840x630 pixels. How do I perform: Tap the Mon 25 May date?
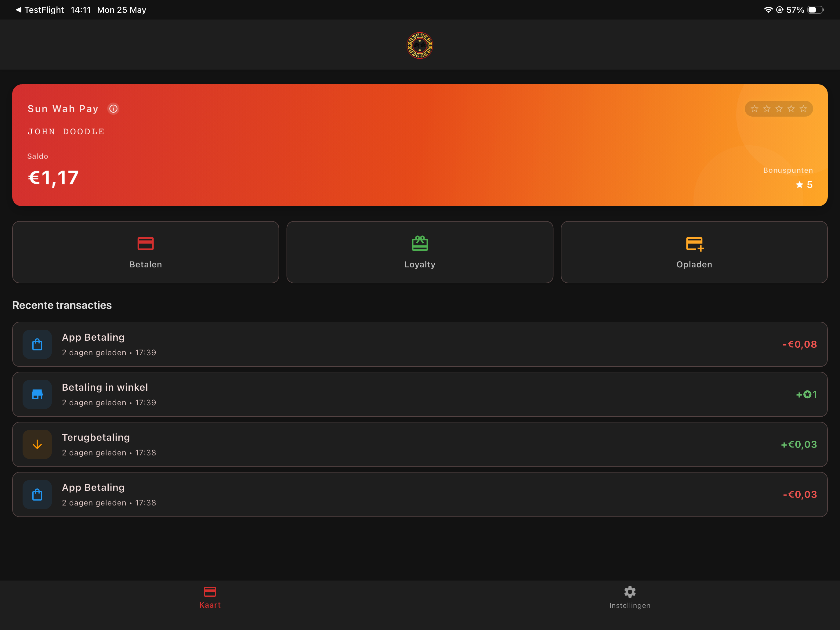pos(121,10)
